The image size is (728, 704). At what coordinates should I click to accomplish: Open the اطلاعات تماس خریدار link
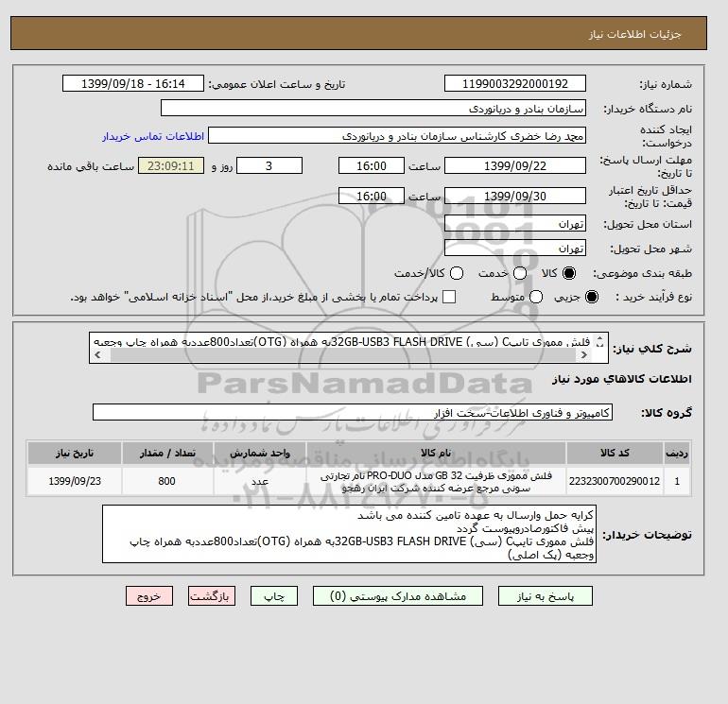tap(153, 136)
